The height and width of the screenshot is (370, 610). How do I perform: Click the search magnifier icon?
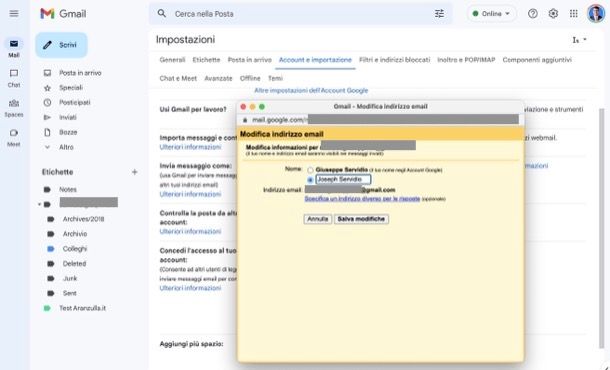tap(161, 14)
